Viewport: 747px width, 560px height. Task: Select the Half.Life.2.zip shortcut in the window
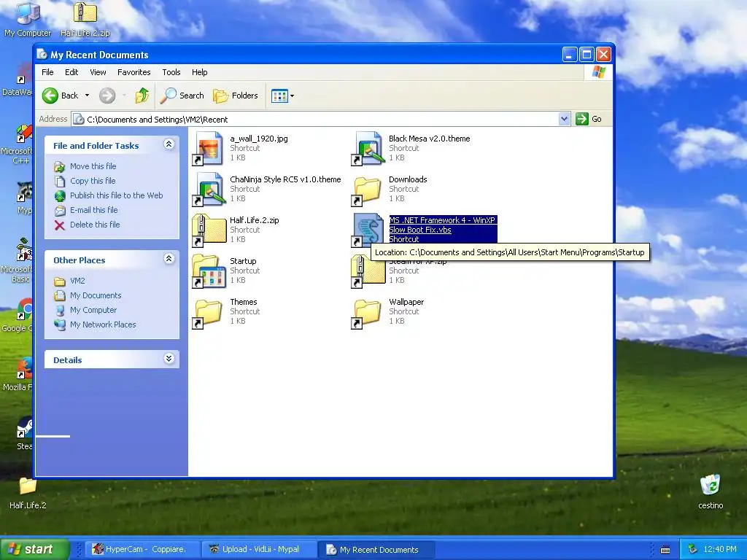[209, 230]
